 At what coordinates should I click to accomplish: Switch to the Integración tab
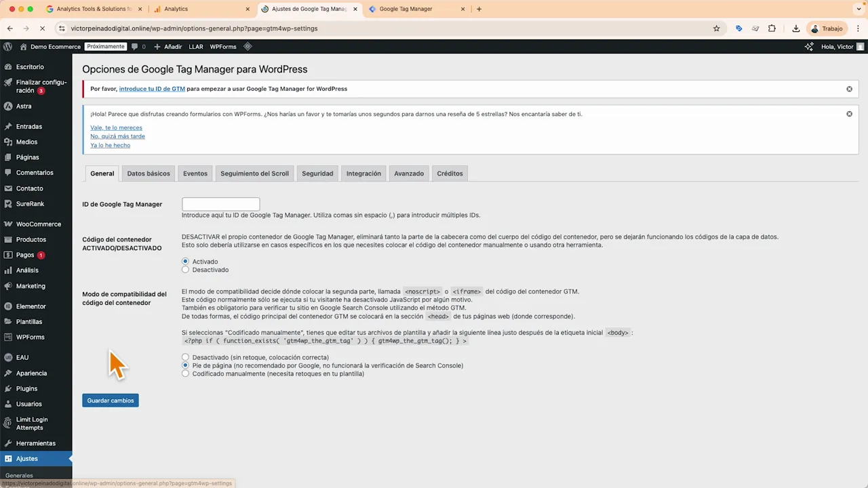point(363,174)
